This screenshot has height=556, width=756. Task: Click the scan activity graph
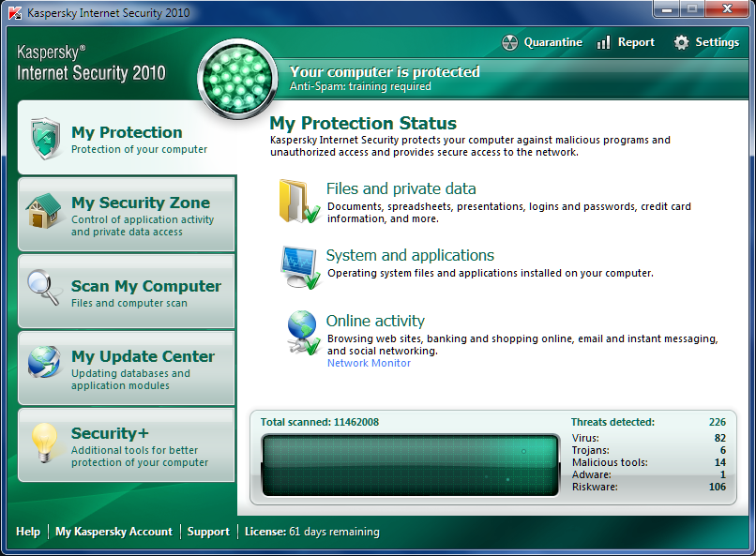tap(410, 465)
